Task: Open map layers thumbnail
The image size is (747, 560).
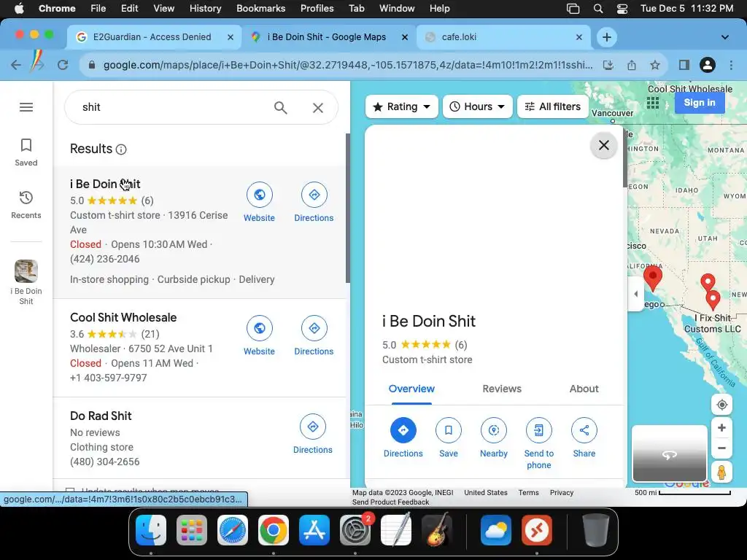Action: point(669,454)
